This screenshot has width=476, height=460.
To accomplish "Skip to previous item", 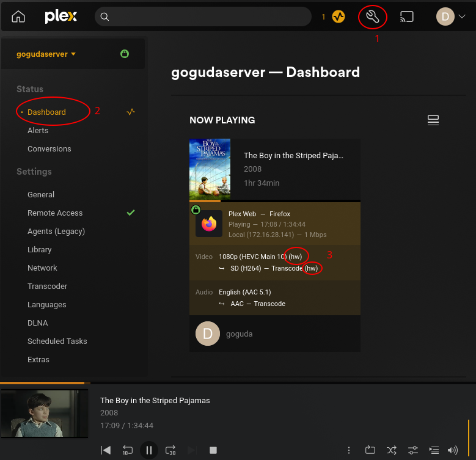I will point(106,450).
